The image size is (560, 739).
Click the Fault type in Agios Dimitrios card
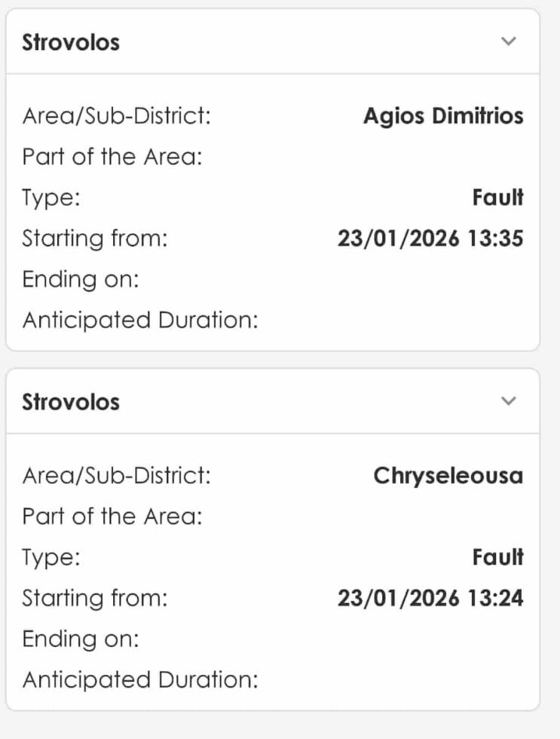pyautogui.click(x=497, y=198)
